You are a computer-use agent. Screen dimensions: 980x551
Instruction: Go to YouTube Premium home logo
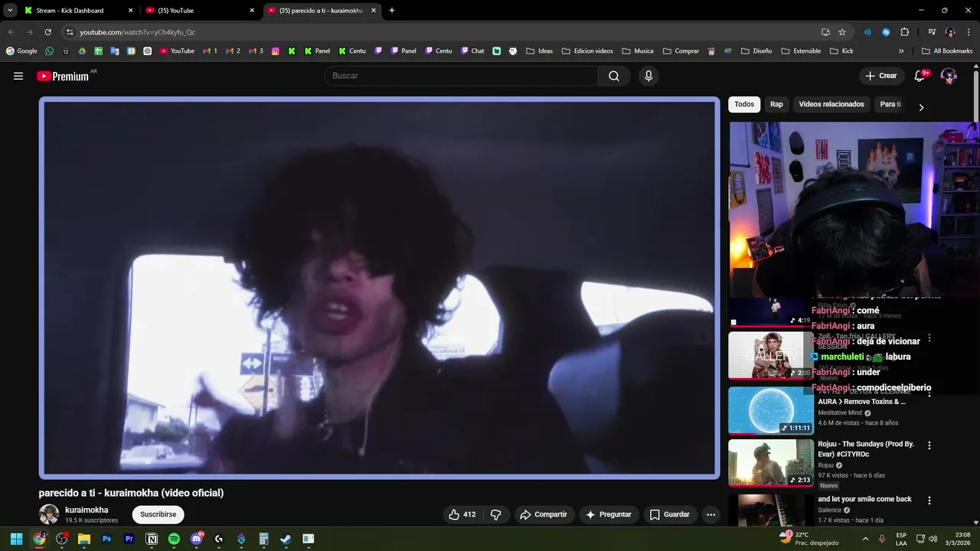pyautogui.click(x=63, y=76)
